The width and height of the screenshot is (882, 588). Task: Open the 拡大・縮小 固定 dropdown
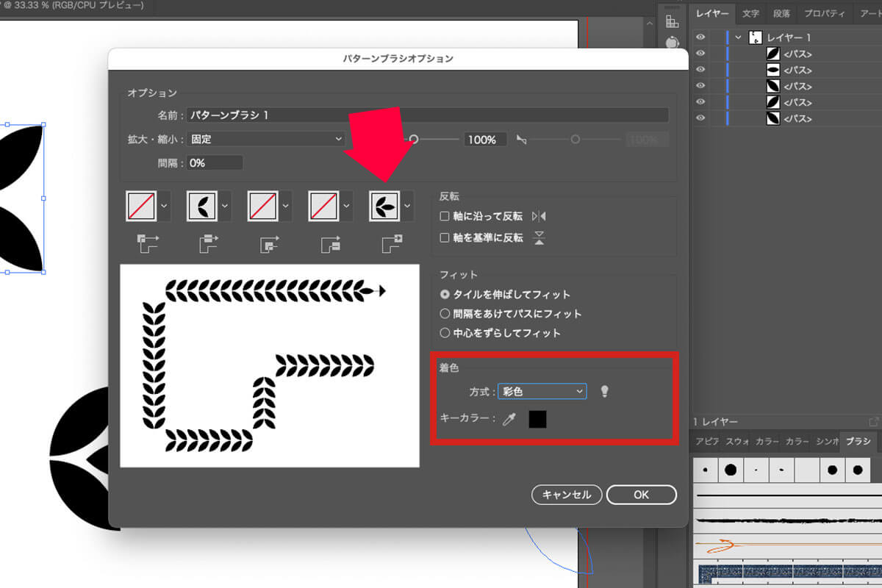click(x=266, y=139)
